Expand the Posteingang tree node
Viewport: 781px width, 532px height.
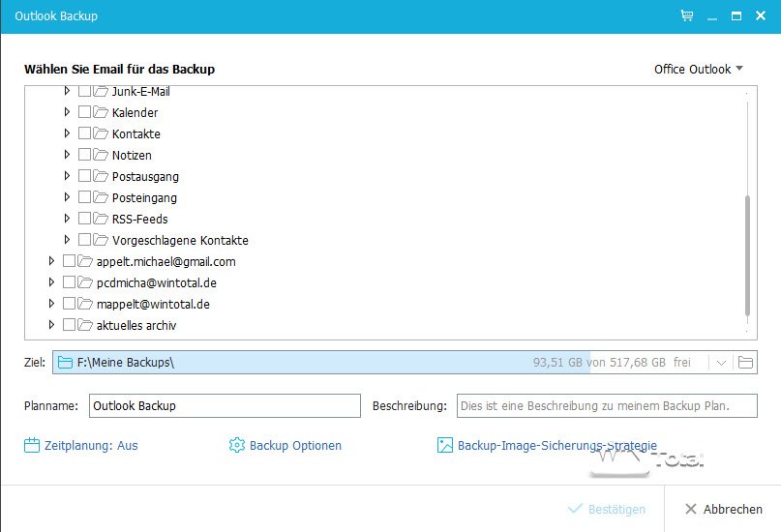(x=67, y=197)
